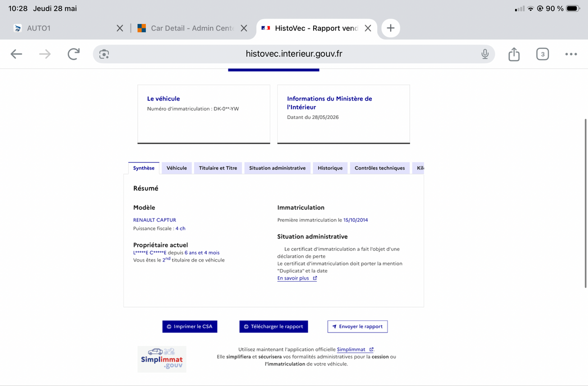Show open tabs counter icon
The width and height of the screenshot is (588, 386).
pos(542,54)
